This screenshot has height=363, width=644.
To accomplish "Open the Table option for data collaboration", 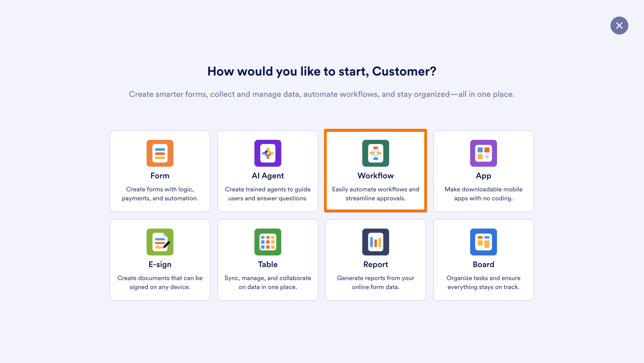I will click(268, 260).
